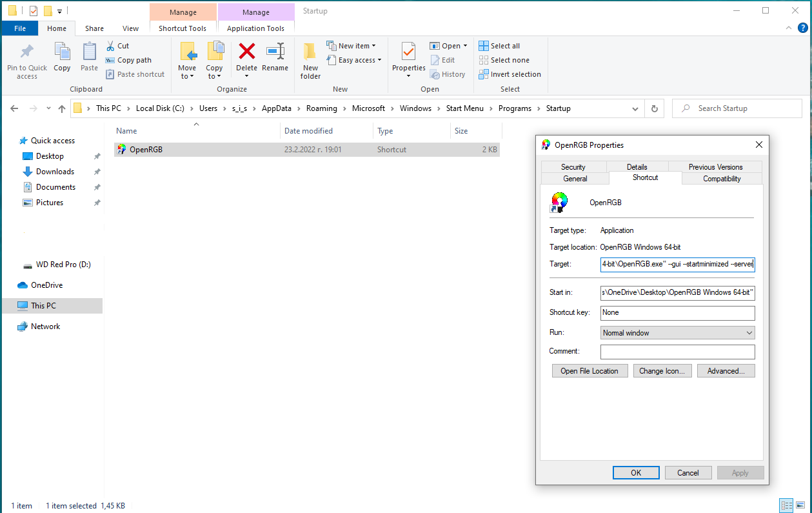The height and width of the screenshot is (513, 812).
Task: Cut the selected item
Action: [x=117, y=46]
